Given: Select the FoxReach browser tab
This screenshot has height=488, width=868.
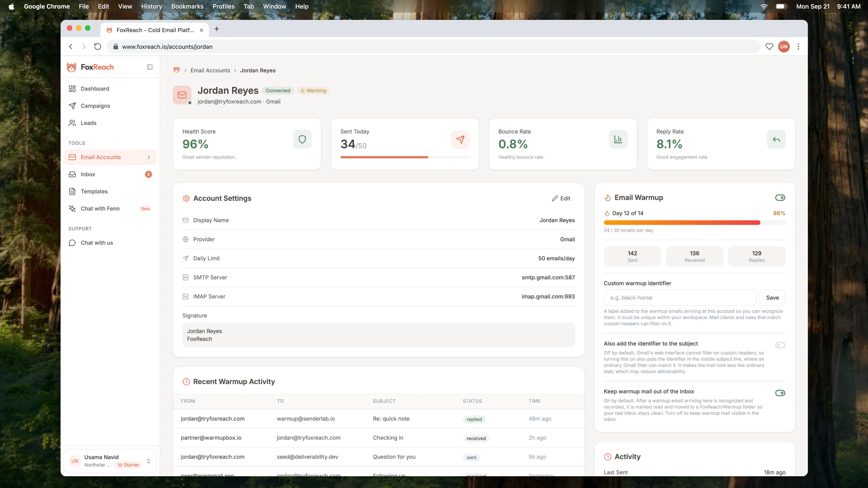Looking at the screenshot, I should tap(155, 30).
